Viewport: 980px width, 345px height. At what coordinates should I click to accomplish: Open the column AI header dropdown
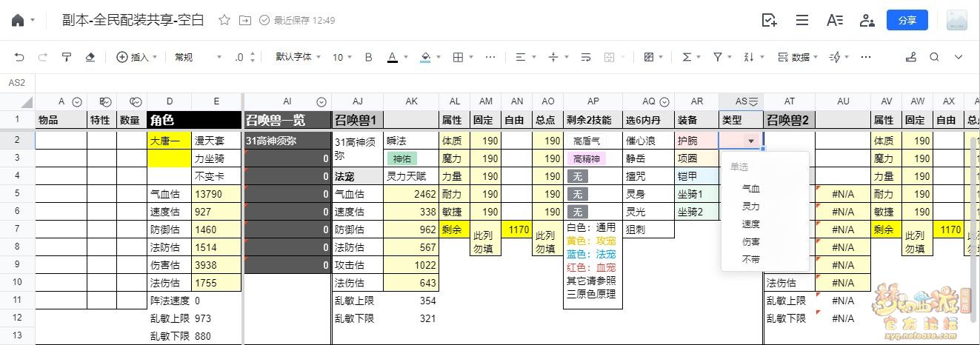[321, 102]
